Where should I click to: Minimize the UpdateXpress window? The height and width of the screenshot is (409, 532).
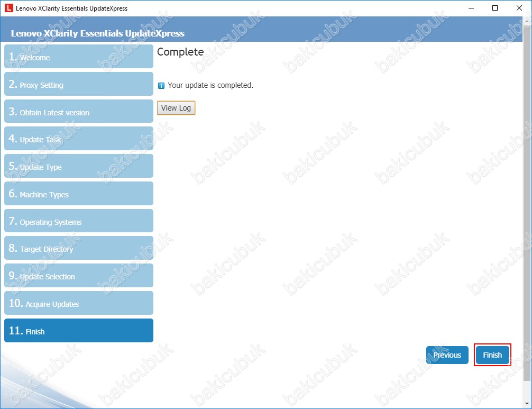pyautogui.click(x=471, y=8)
